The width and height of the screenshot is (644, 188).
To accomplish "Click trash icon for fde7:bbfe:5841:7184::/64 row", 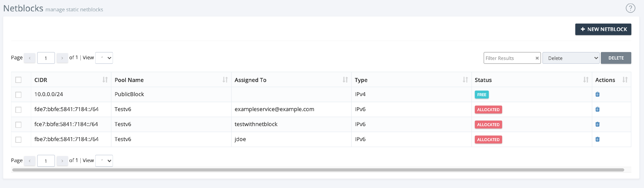I will click(597, 109).
